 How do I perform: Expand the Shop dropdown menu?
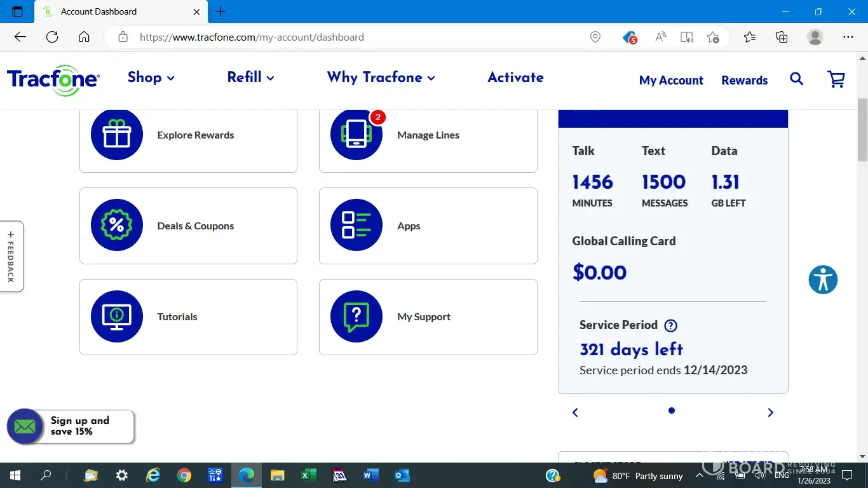151,78
